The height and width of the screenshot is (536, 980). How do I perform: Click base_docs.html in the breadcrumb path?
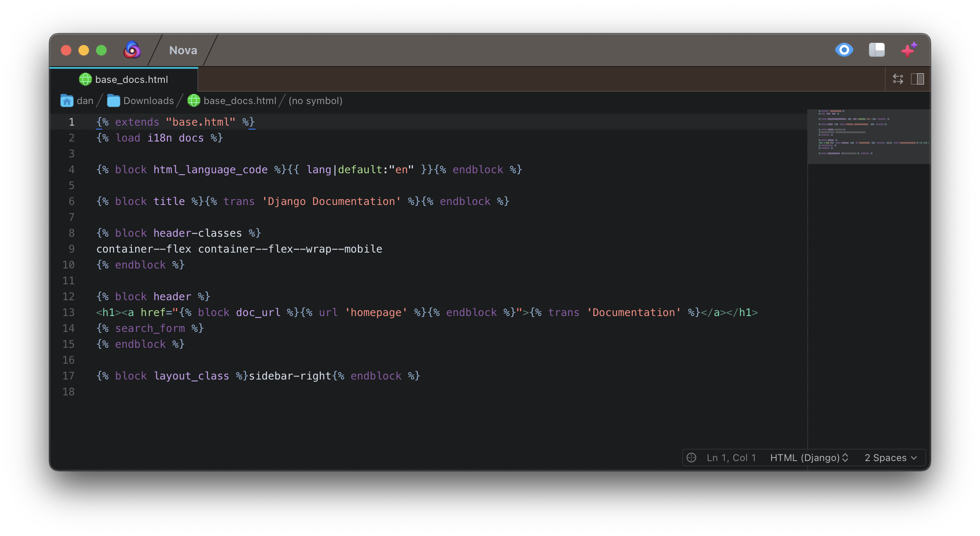240,100
